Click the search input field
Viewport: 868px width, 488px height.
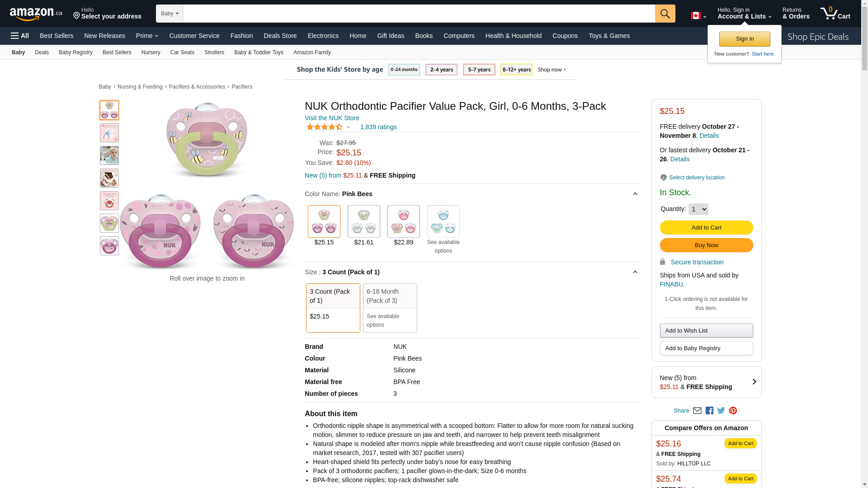pos(419,14)
